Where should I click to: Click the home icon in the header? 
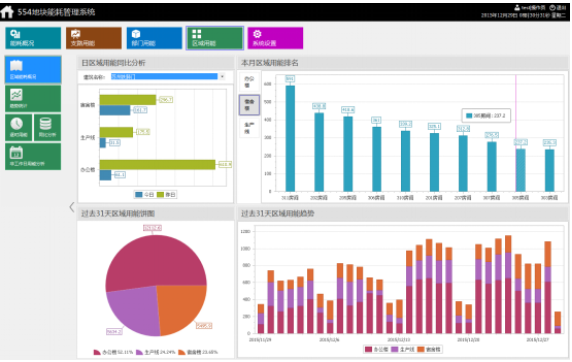[7, 12]
